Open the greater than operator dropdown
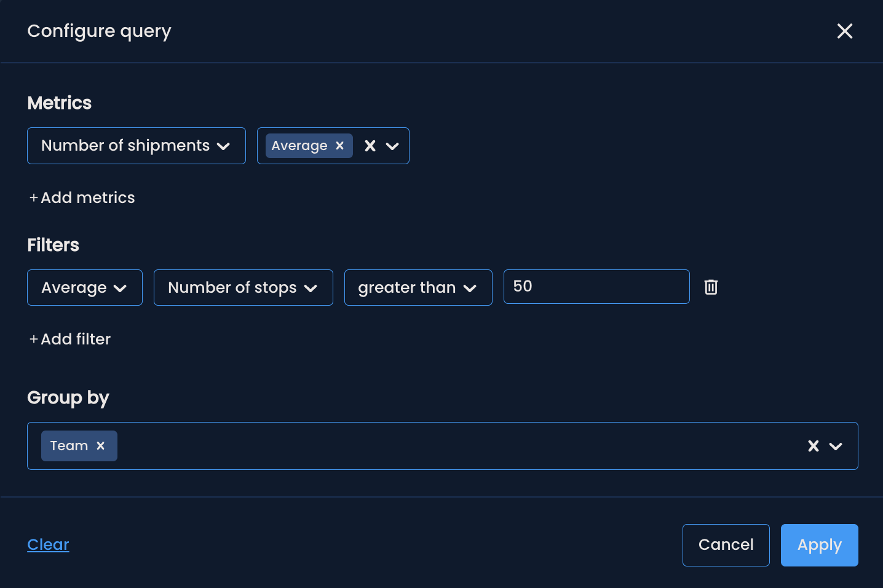 418,287
